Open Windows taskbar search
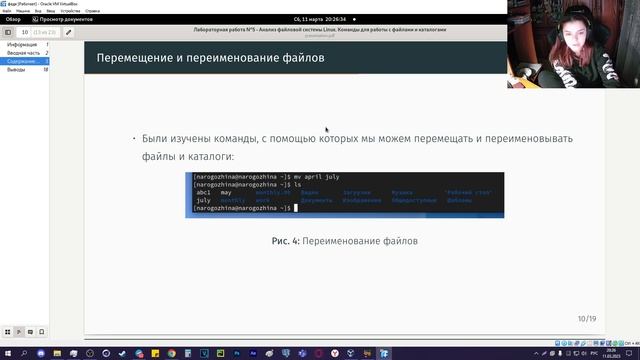Image resolution: width=640 pixels, height=360 pixels. click(x=24, y=353)
